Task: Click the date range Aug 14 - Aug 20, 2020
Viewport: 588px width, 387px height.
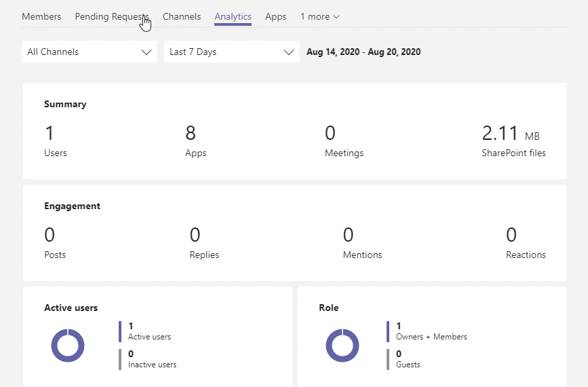Action: 364,52
